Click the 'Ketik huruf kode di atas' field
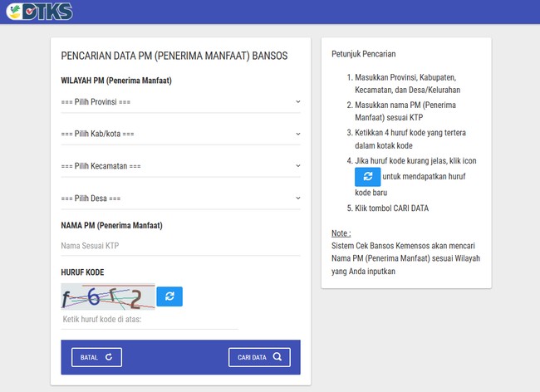This screenshot has width=540, height=392. coord(150,319)
